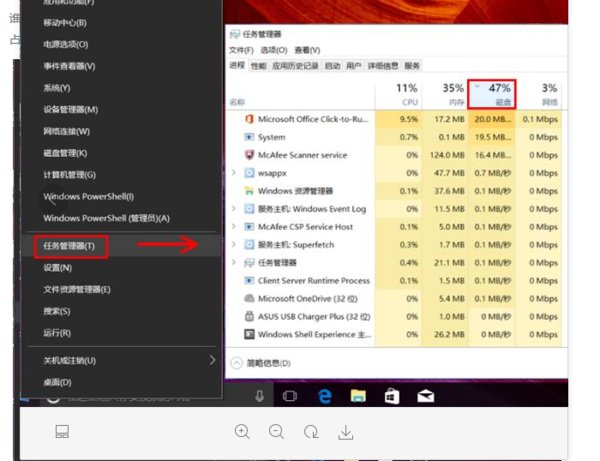Click the zoom in magnifier icon
Image resolution: width=600 pixels, height=461 pixels.
[242, 432]
